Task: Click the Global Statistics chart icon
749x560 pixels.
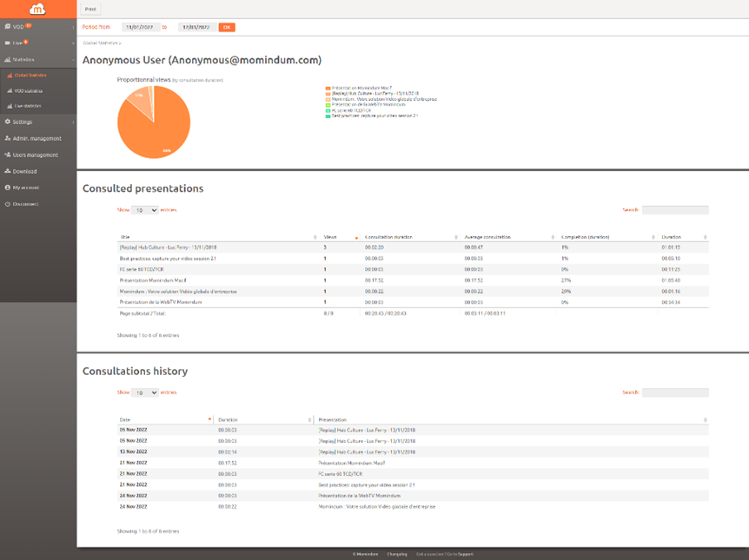Action: (x=10, y=76)
